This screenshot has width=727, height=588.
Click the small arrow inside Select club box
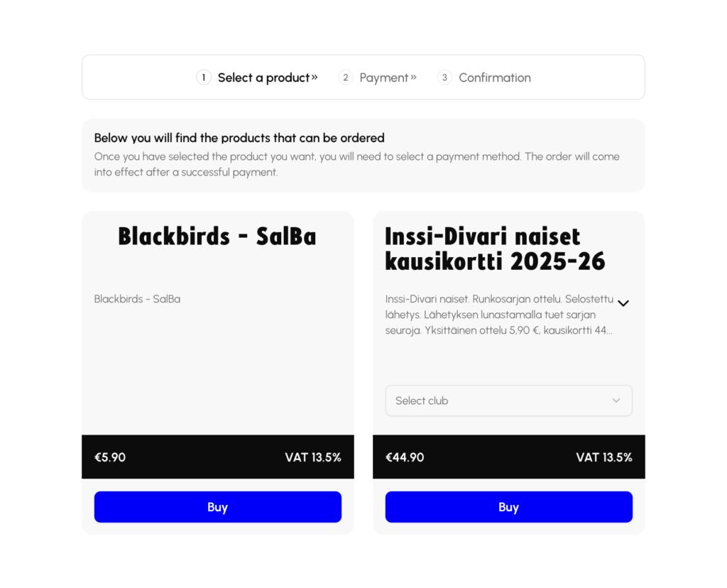click(x=616, y=401)
